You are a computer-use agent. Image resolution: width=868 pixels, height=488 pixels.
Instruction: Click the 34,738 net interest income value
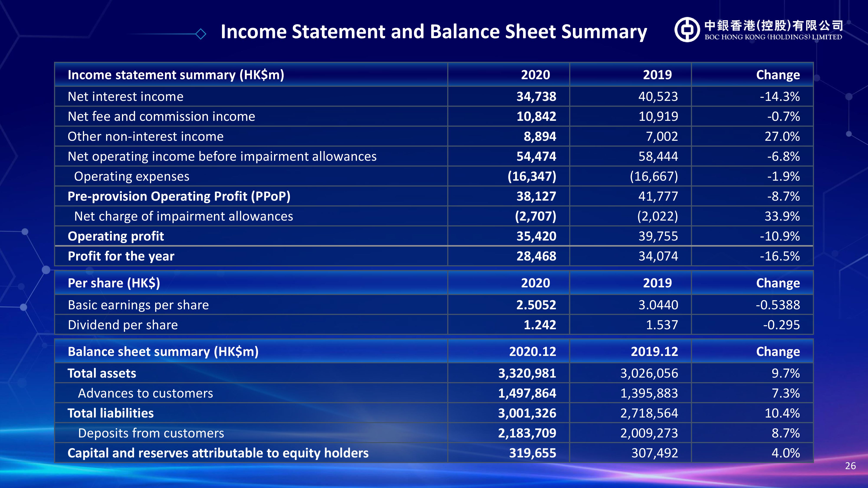(x=536, y=97)
